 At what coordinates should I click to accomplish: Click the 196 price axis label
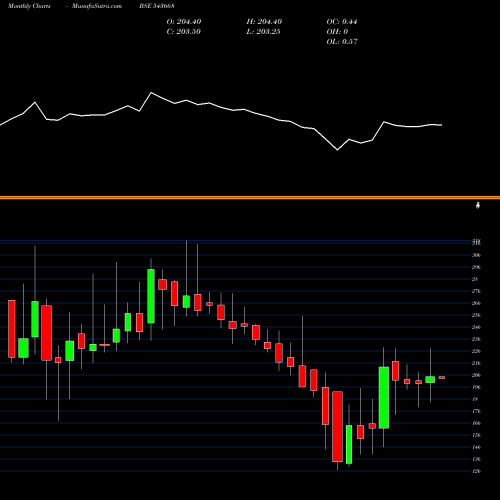pos(476,387)
